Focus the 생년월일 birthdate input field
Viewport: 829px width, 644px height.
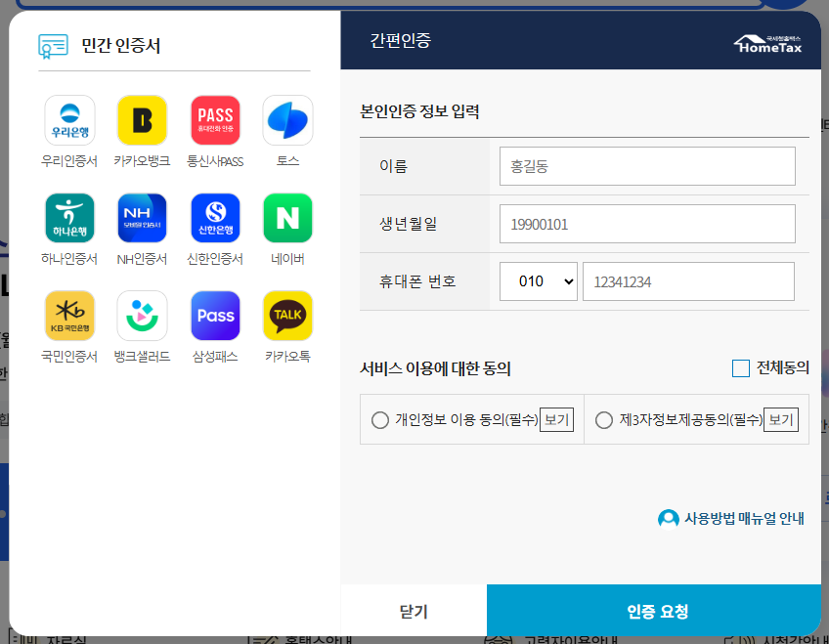(x=647, y=224)
